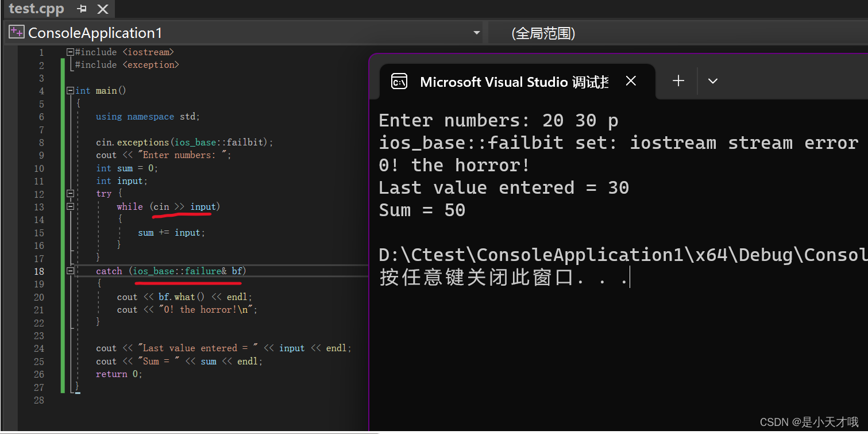Viewport: 868px width, 434px height.
Task: Switch to the test.cpp document tab
Action: 36,9
